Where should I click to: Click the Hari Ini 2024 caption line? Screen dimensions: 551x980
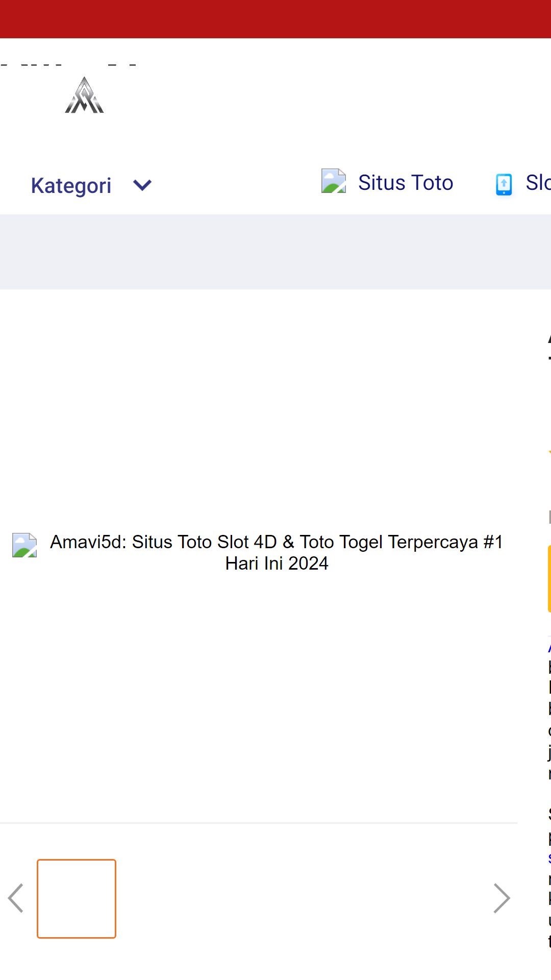pos(277,563)
